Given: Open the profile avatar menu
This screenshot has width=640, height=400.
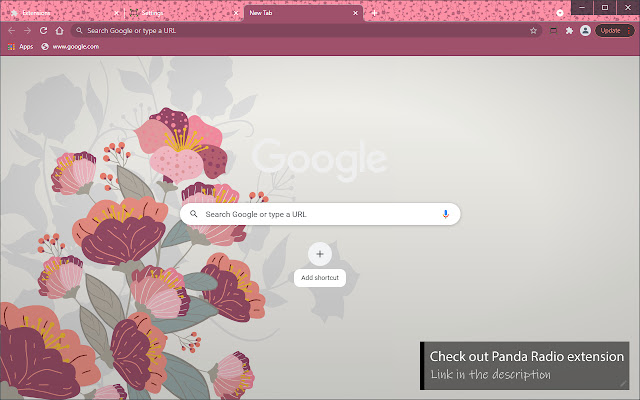Looking at the screenshot, I should pos(585,31).
